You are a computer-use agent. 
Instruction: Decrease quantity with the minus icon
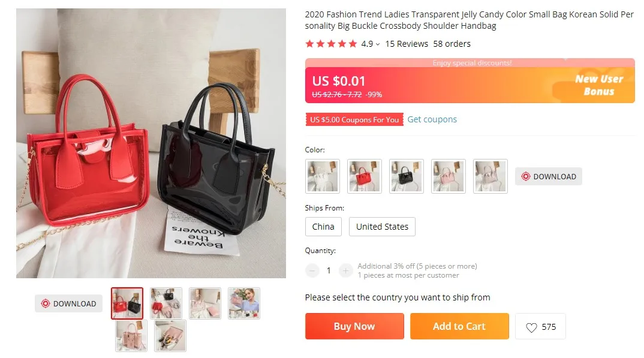point(312,270)
